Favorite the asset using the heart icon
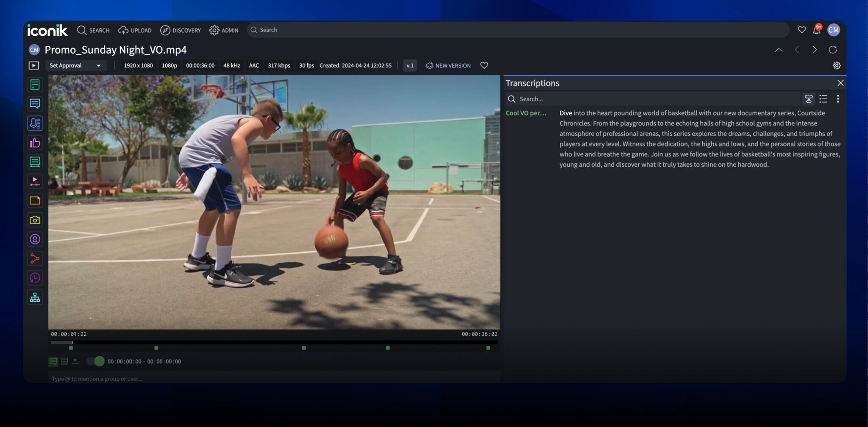 coord(484,65)
